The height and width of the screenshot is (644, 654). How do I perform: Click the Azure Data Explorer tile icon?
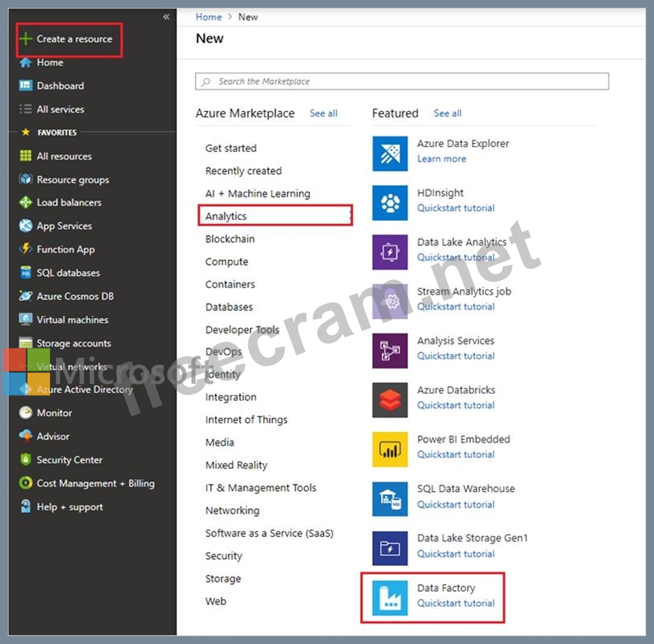(x=390, y=154)
